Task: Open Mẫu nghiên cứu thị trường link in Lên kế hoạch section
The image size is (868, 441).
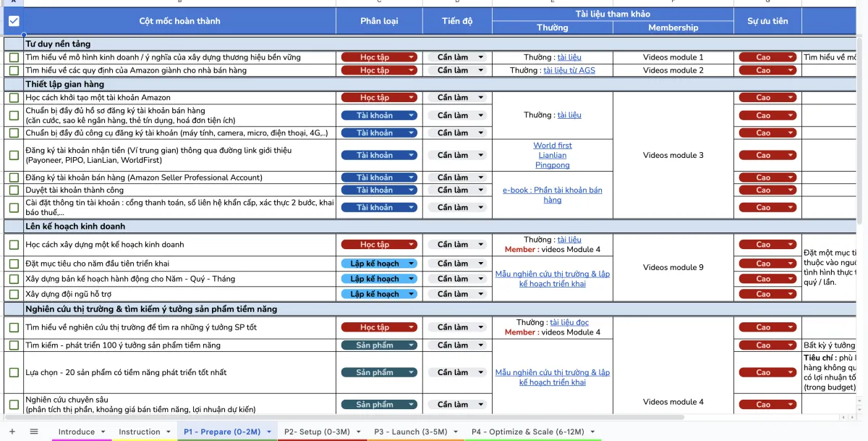Action: pyautogui.click(x=553, y=279)
